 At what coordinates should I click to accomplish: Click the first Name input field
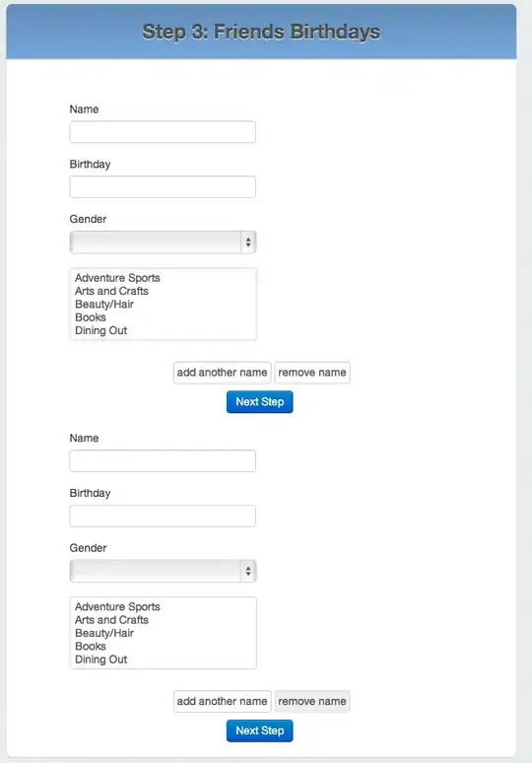(163, 132)
